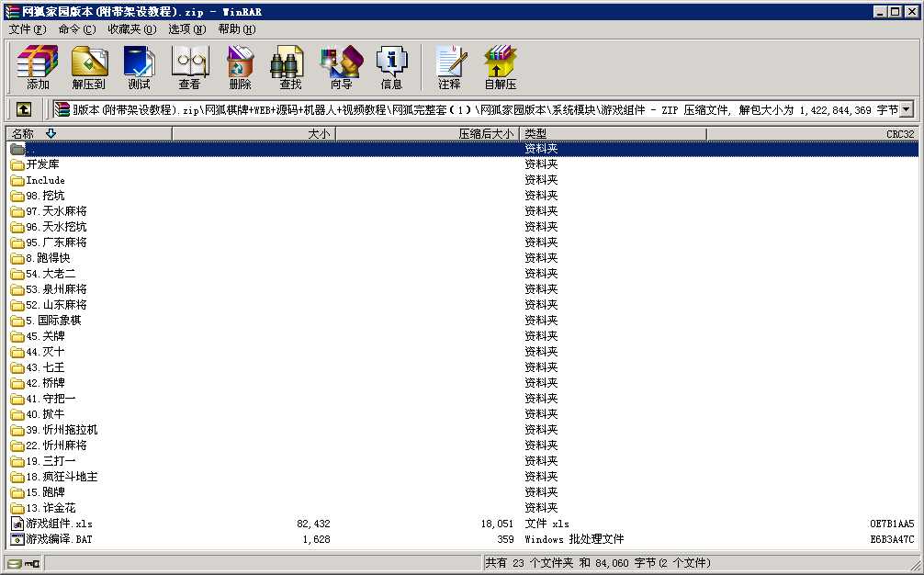Click the "Windows 批处理文件" type cell
This screenshot has height=575, width=924.
click(574, 539)
